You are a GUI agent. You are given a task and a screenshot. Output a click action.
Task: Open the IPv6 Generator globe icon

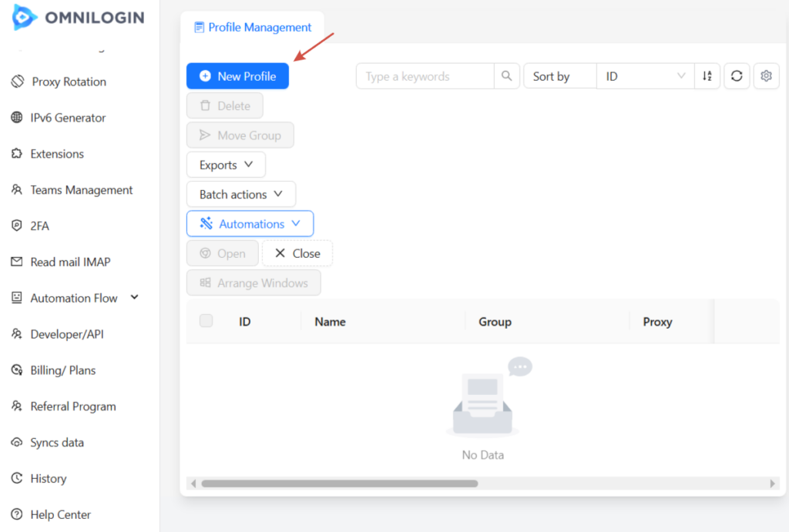click(x=16, y=118)
